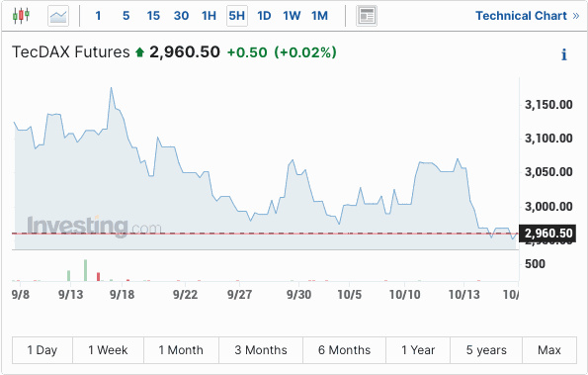Image resolution: width=588 pixels, height=375 pixels.
Task: Select the 1 minute interval
Action: (98, 16)
